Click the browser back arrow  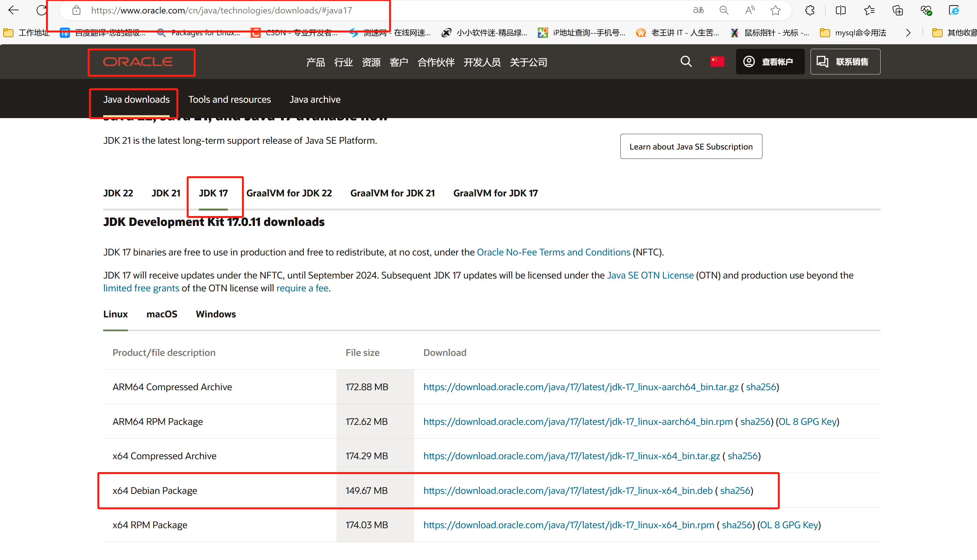pos(13,10)
